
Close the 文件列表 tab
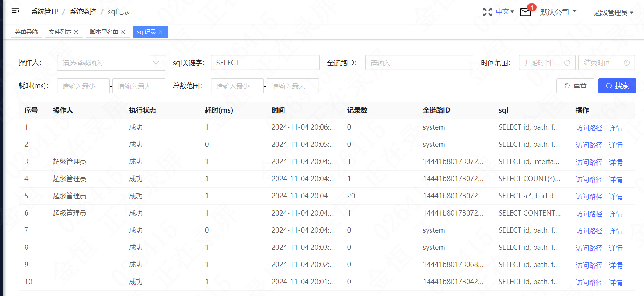tap(76, 32)
